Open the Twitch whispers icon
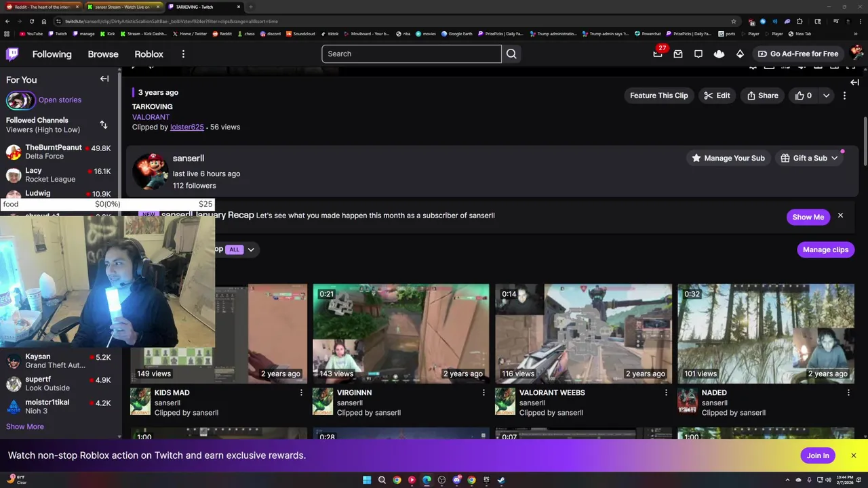868x488 pixels. 698,54
